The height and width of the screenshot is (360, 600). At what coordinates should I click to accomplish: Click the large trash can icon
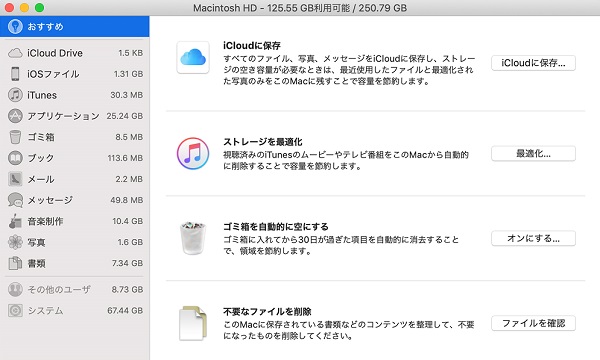pyautogui.click(x=193, y=238)
